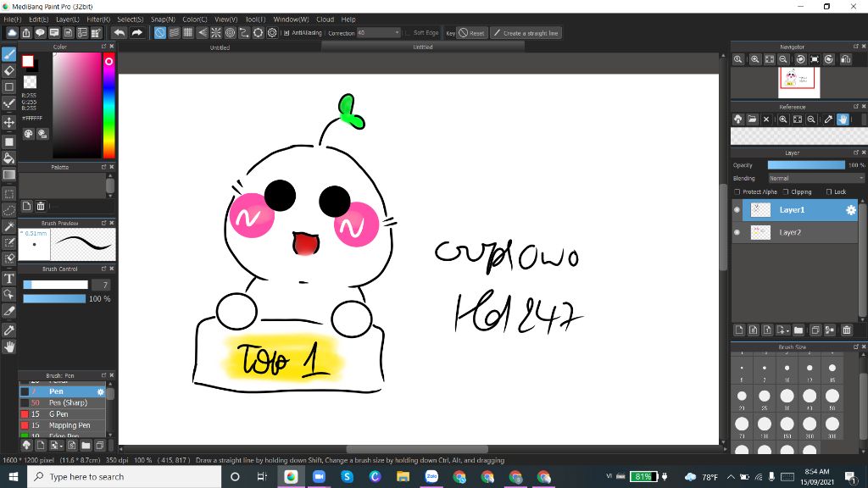Select the Divide tool
868x488 pixels.
tap(8, 311)
